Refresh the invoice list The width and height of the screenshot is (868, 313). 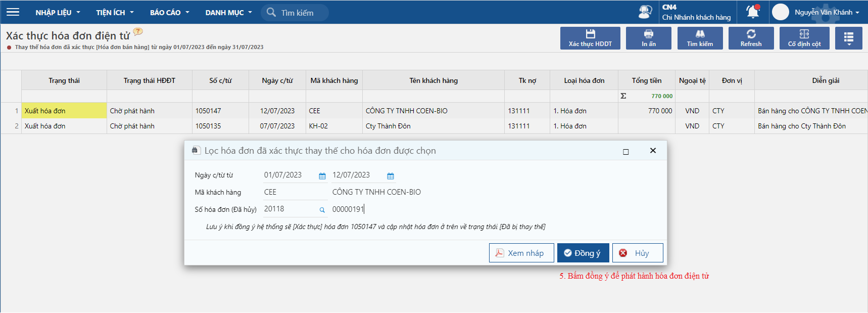tap(751, 38)
